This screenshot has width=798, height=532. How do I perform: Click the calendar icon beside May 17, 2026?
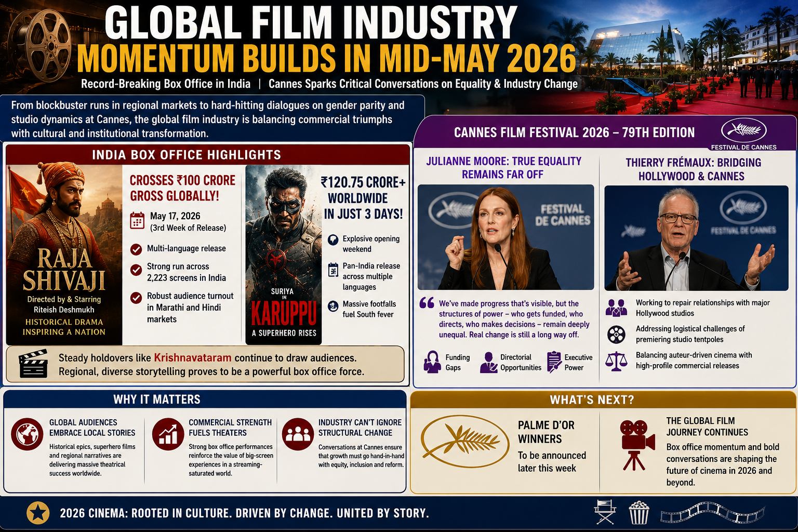tap(137, 221)
